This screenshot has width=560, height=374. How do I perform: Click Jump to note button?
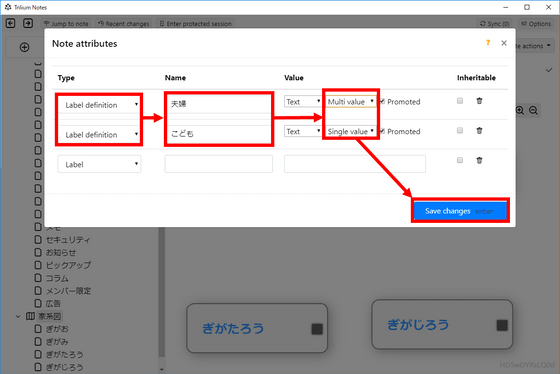(x=66, y=24)
